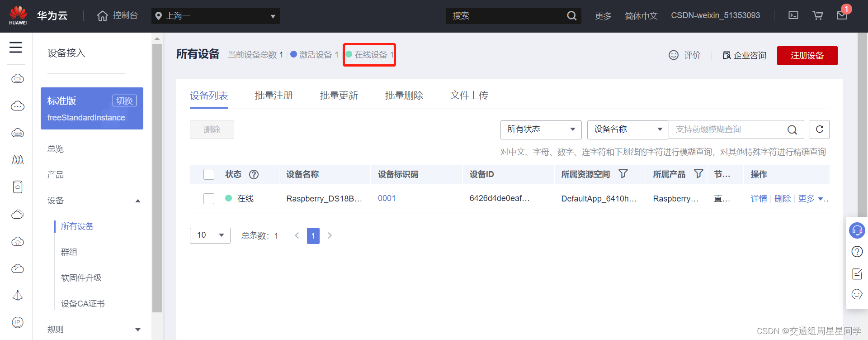Select 软固件升级 in sidebar
868x340 pixels.
coord(81,278)
